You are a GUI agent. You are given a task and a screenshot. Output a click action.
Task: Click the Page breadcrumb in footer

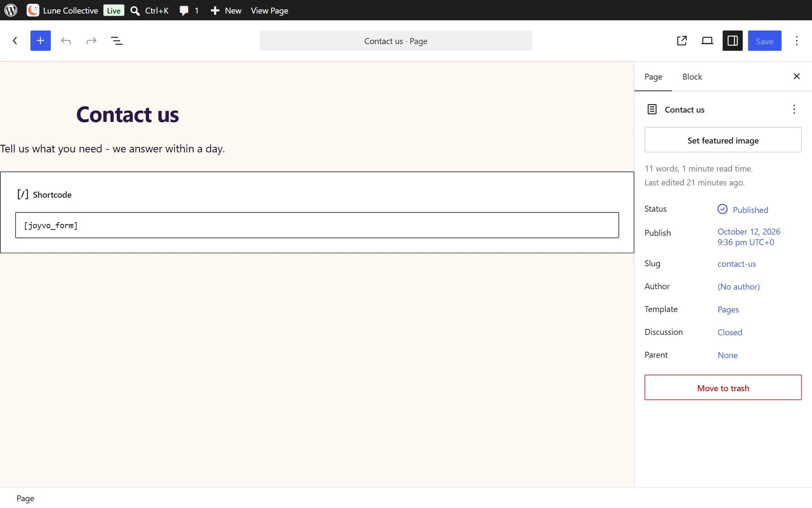click(25, 498)
